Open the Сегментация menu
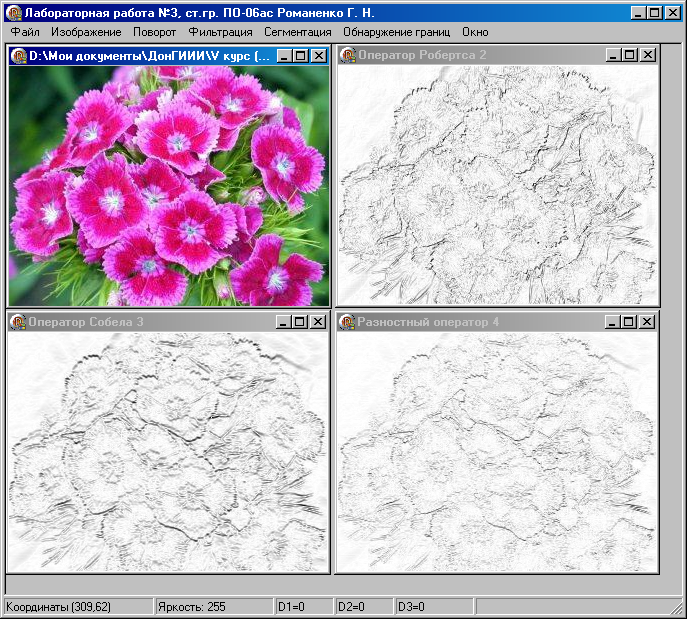The height and width of the screenshot is (619, 687). pyautogui.click(x=297, y=32)
